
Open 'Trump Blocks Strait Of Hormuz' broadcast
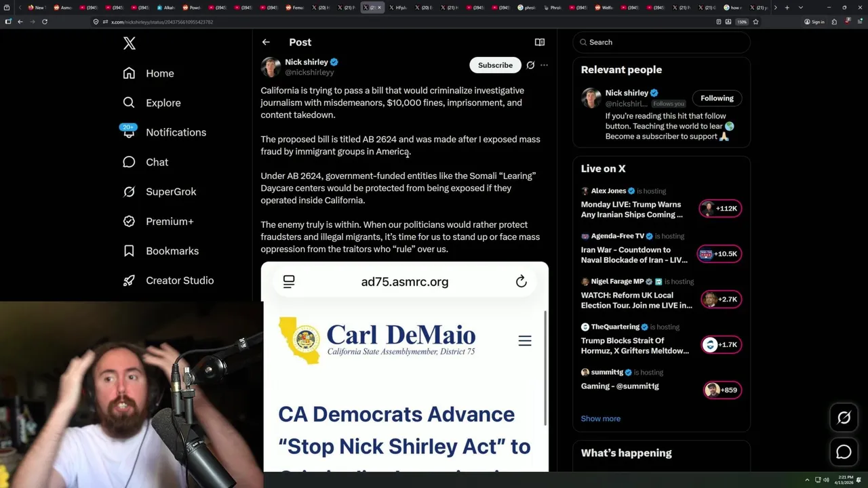(x=635, y=346)
